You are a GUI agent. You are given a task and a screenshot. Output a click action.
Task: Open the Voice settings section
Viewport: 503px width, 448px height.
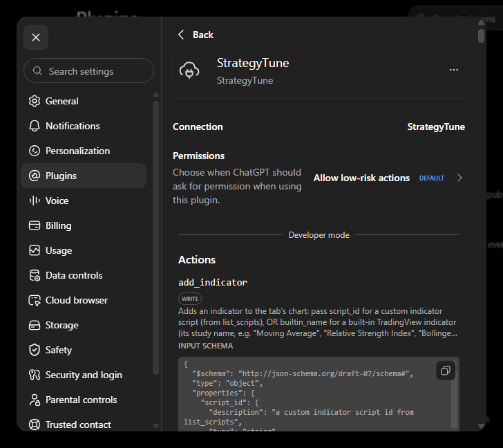[x=84, y=200]
